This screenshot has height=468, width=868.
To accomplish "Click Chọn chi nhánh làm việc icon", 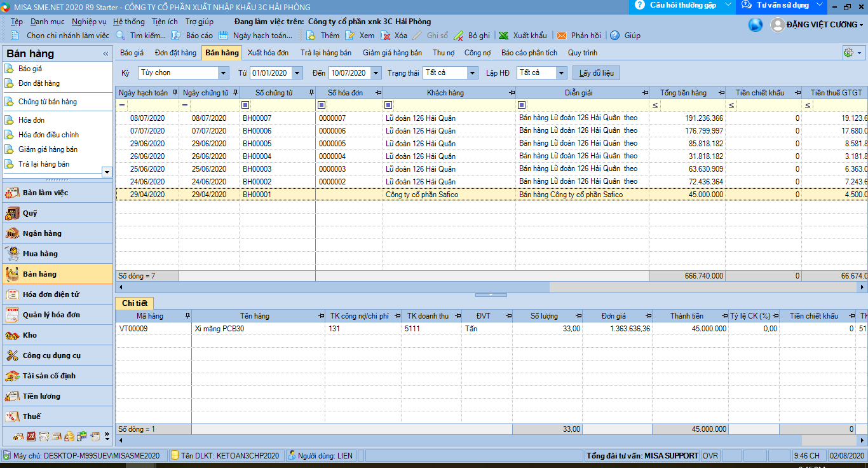I will coord(15,36).
